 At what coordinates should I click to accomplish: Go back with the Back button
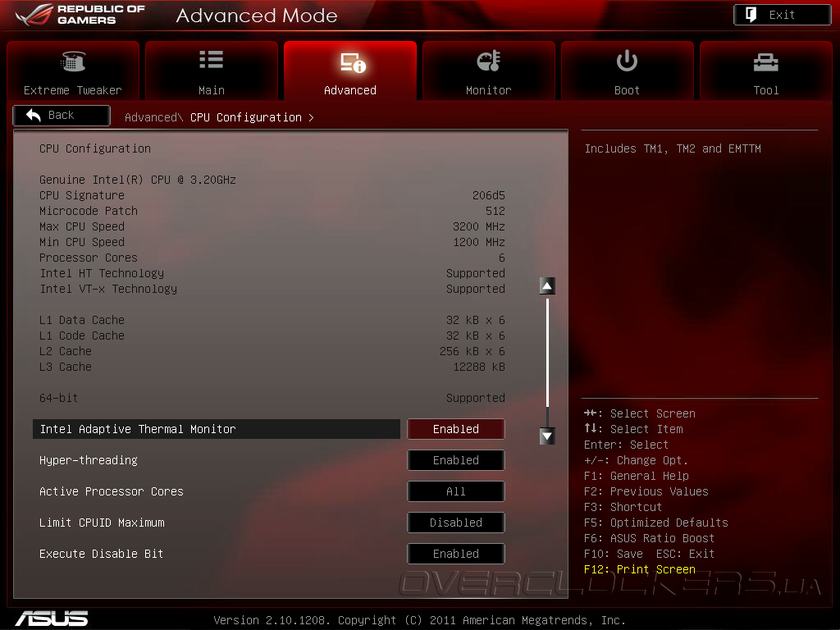62,115
